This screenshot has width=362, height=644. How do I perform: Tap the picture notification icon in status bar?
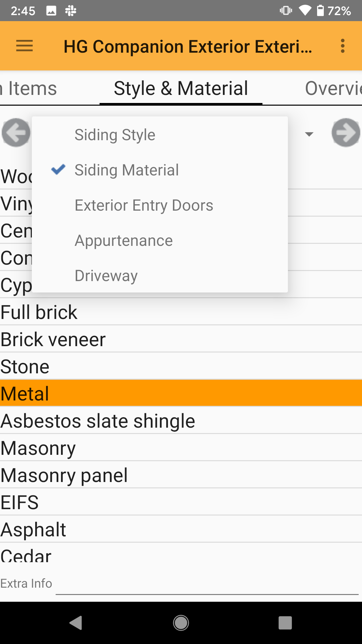pyautogui.click(x=51, y=11)
